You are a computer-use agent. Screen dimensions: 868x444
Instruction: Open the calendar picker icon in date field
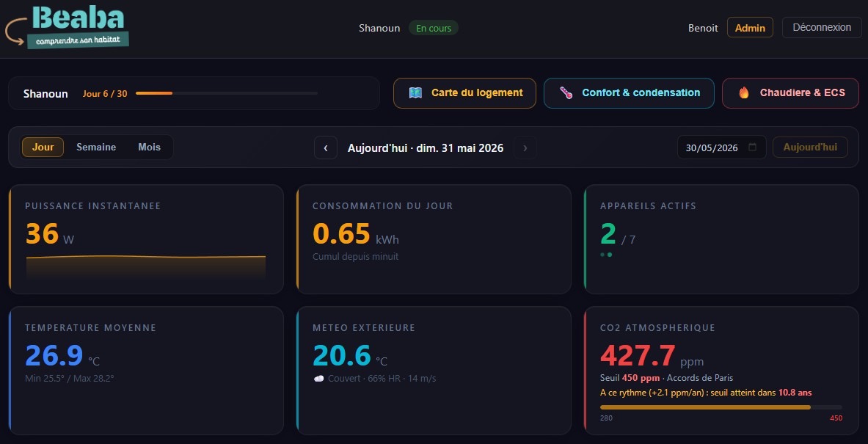pyautogui.click(x=752, y=148)
